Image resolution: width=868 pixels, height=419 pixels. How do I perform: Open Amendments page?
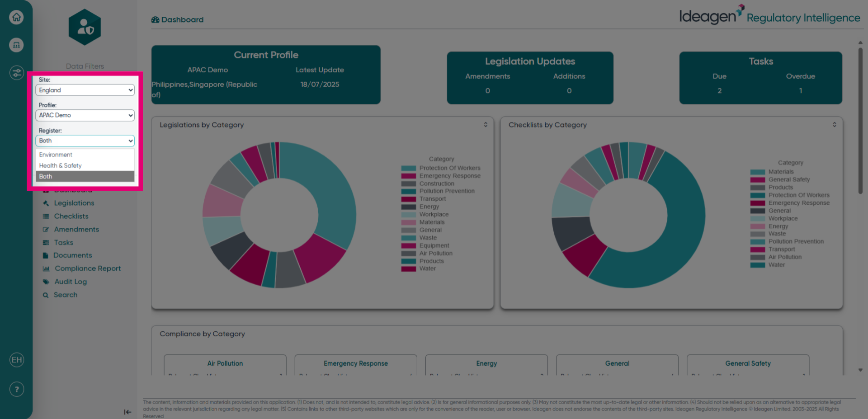coord(76,230)
